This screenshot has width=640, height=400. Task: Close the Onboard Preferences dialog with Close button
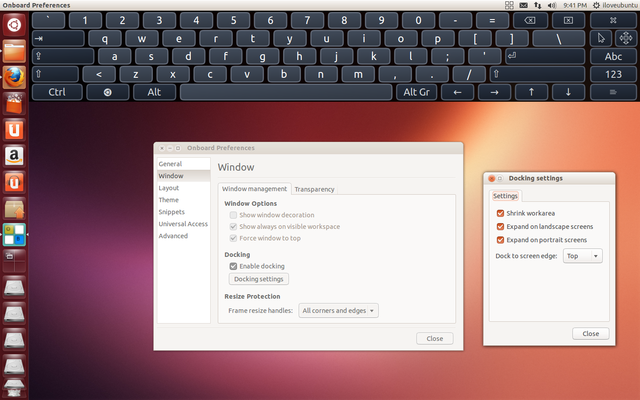(435, 338)
